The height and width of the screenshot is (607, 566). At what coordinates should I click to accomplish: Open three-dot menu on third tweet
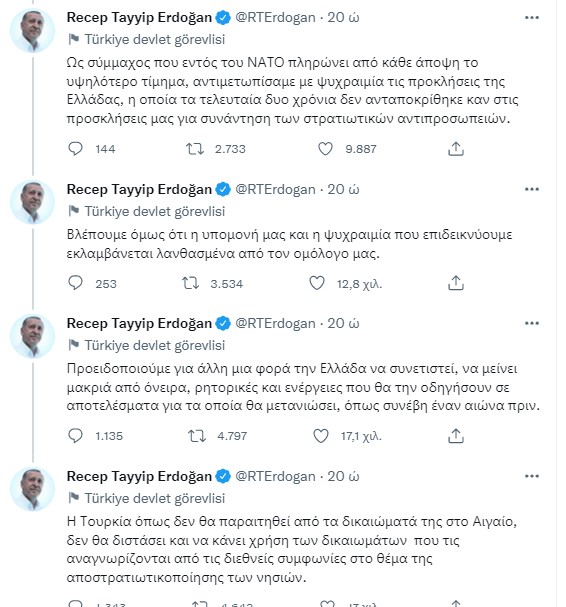[x=532, y=323]
